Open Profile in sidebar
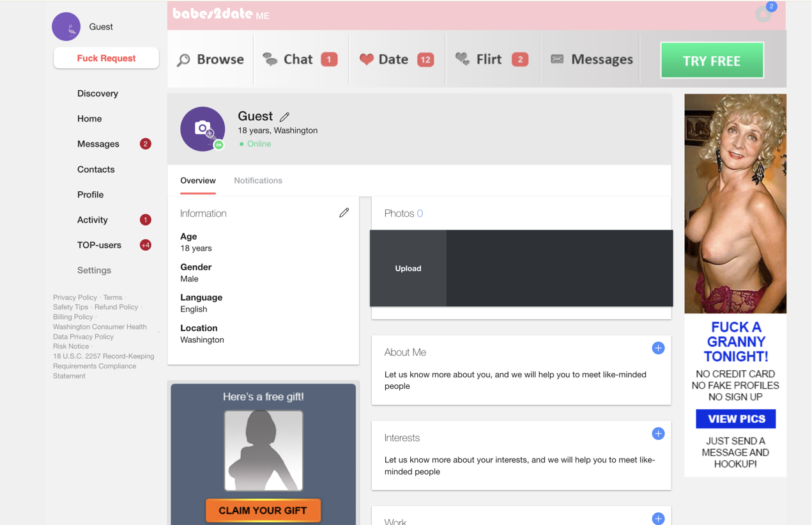 [90, 194]
